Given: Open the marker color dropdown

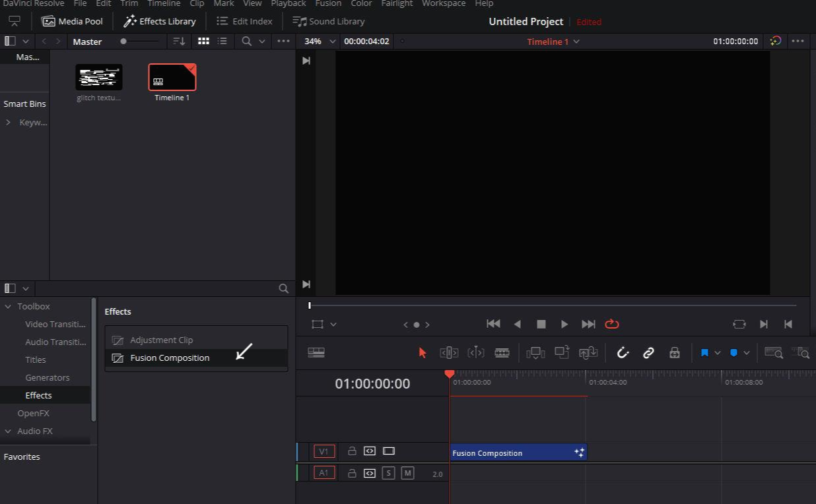Looking at the screenshot, I should 747,353.
